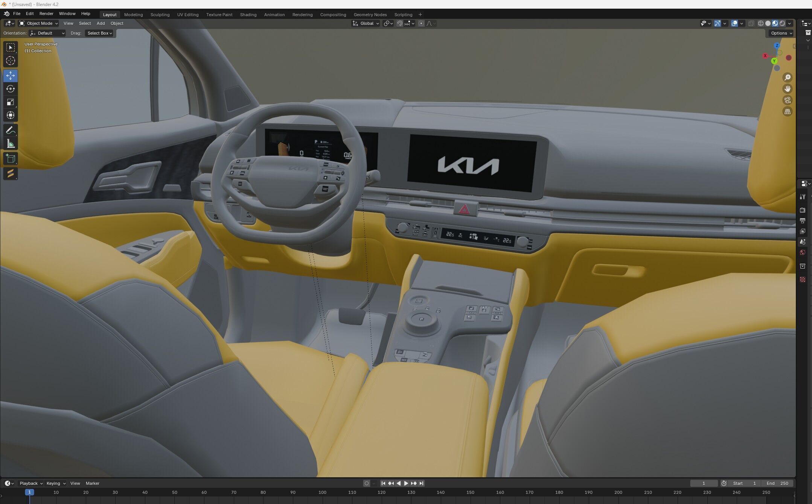Open the Global transform orientation dropdown

point(366,23)
